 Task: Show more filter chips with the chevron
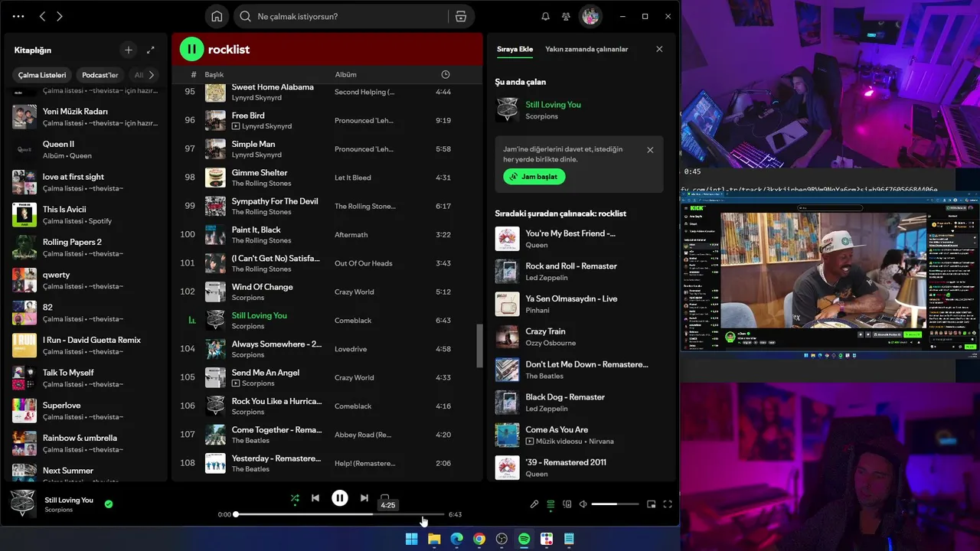click(x=152, y=75)
